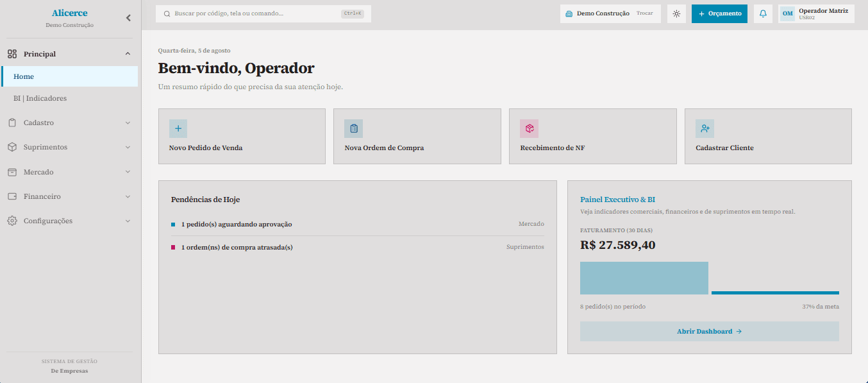The image size is (868, 383).
Task: Click the building icon beside Demo Construção
Action: (x=569, y=13)
